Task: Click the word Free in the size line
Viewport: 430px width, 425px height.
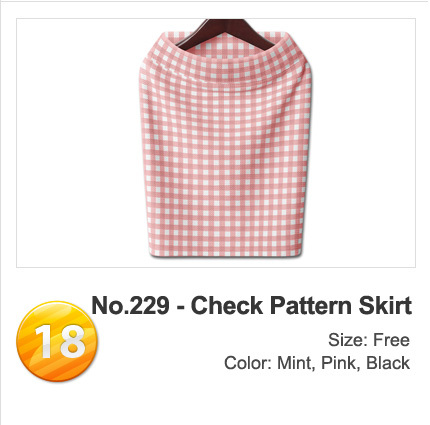Action: (x=391, y=340)
